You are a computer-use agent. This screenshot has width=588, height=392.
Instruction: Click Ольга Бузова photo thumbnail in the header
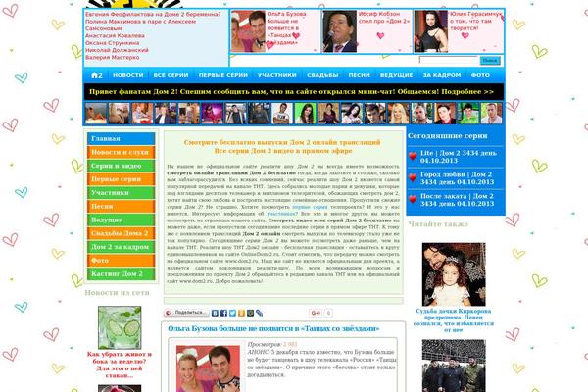tap(248, 31)
